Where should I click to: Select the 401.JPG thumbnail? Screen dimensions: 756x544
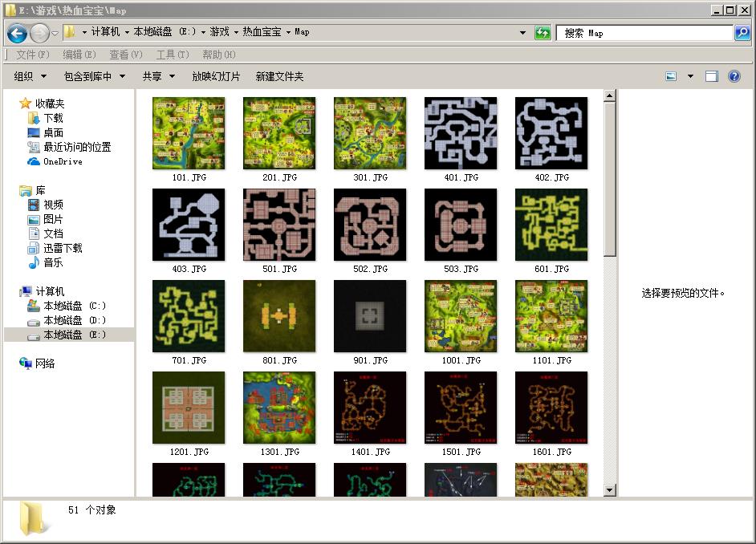461,133
